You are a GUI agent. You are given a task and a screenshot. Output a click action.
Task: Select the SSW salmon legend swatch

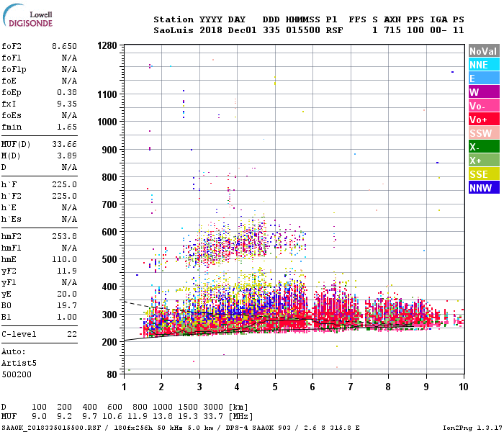click(484, 133)
